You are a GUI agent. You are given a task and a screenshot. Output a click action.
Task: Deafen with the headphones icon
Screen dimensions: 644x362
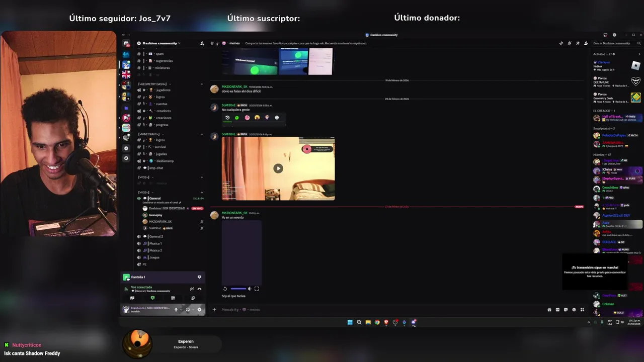(x=188, y=310)
